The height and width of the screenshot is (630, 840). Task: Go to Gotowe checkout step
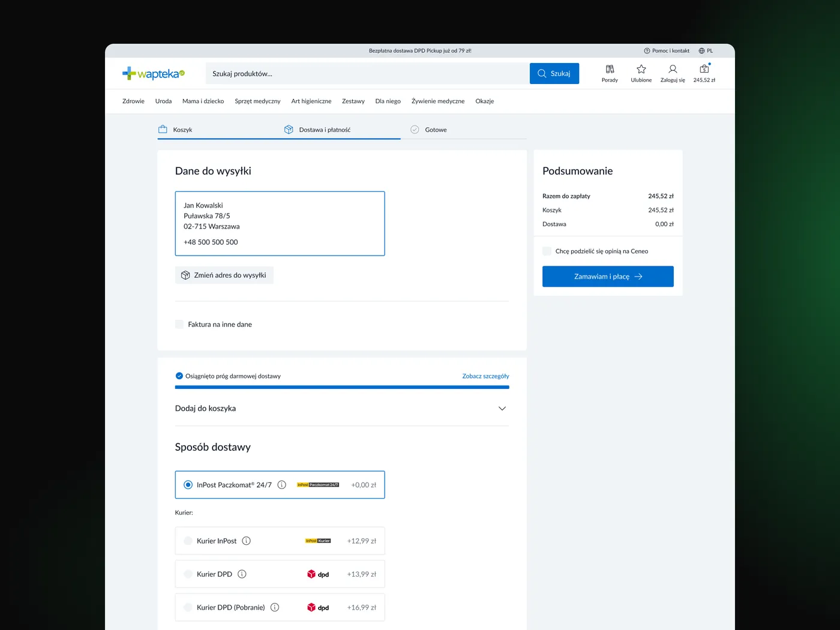[428, 130]
